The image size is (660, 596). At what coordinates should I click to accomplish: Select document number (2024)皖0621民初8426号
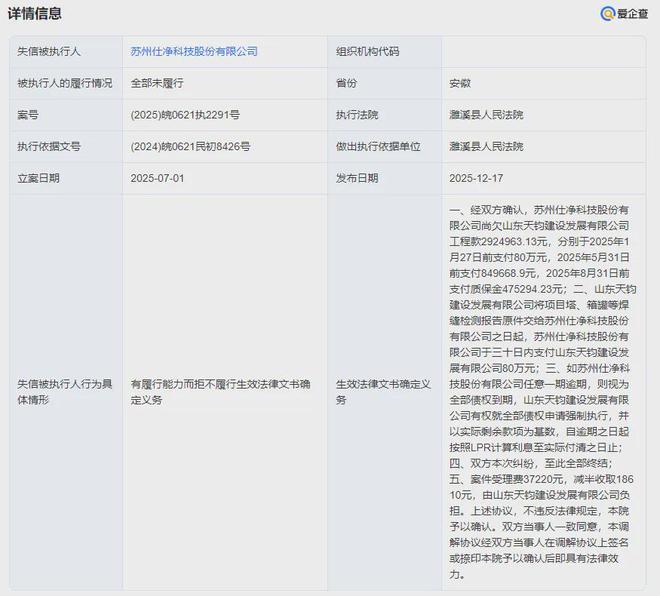190,146
